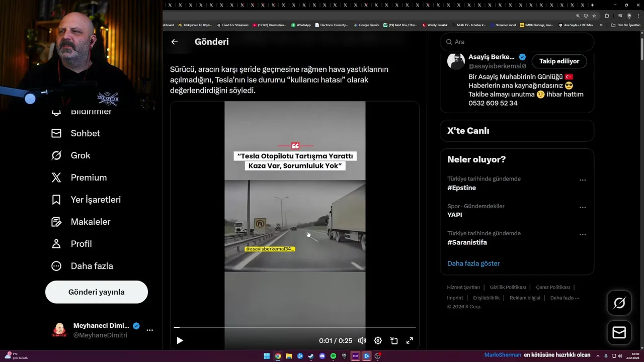Open Windows Start menu
644x362 pixels.
coord(267,356)
